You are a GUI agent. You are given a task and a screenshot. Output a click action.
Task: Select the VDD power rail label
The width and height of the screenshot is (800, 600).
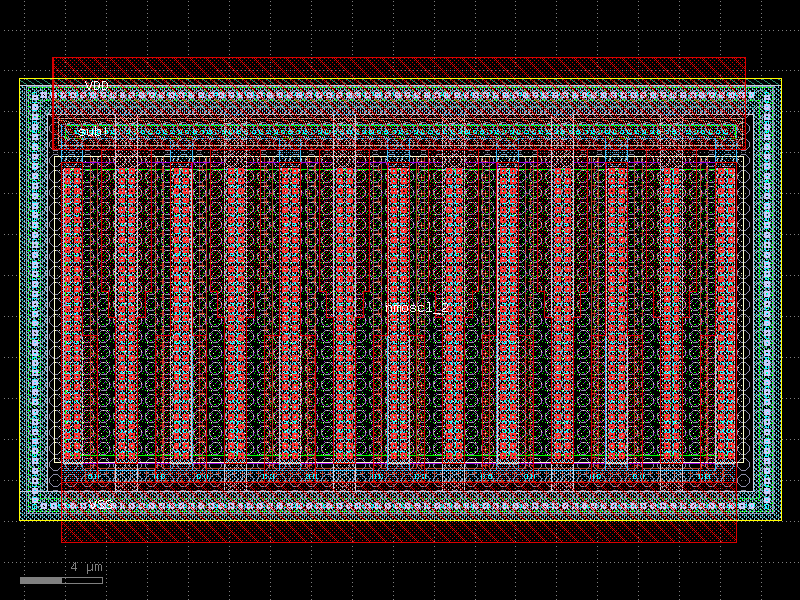pos(97,86)
